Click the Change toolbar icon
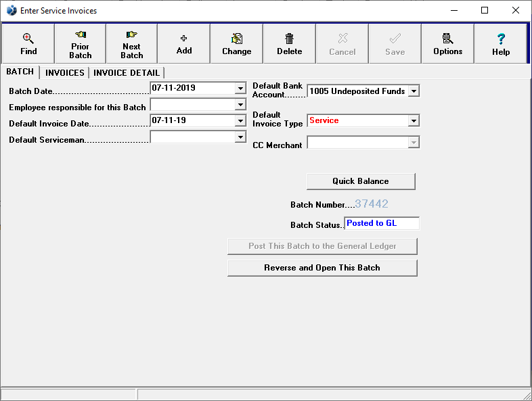Screen dimensions: 532x401 (x=236, y=39)
